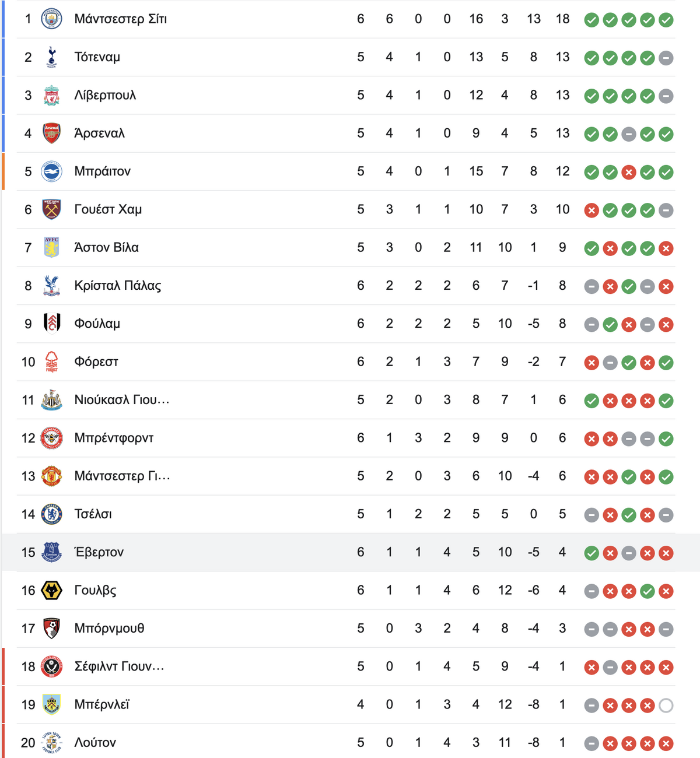Viewport: 700px width, 758px height.
Task: Click the Tottenham club crest
Action: point(52,57)
